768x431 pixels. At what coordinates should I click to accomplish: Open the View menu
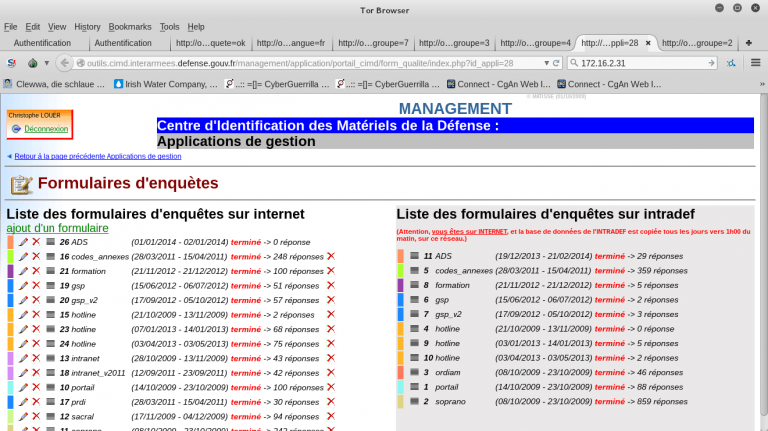57,27
